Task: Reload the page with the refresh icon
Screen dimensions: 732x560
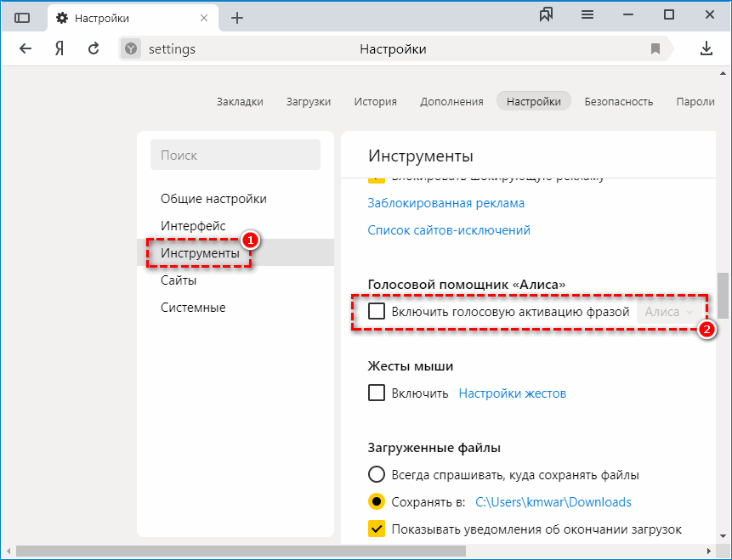Action: point(93,48)
